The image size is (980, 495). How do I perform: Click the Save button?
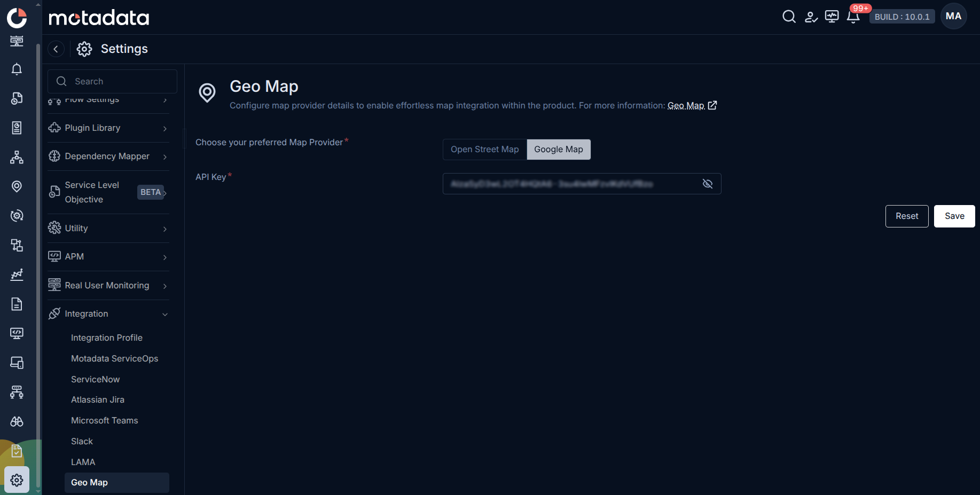pyautogui.click(x=954, y=216)
